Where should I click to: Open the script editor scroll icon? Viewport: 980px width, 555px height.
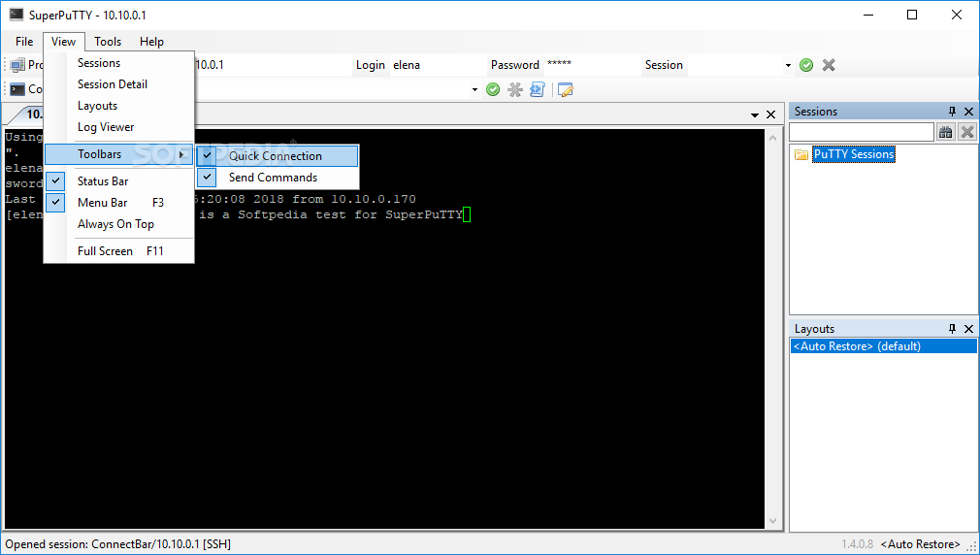click(x=537, y=90)
